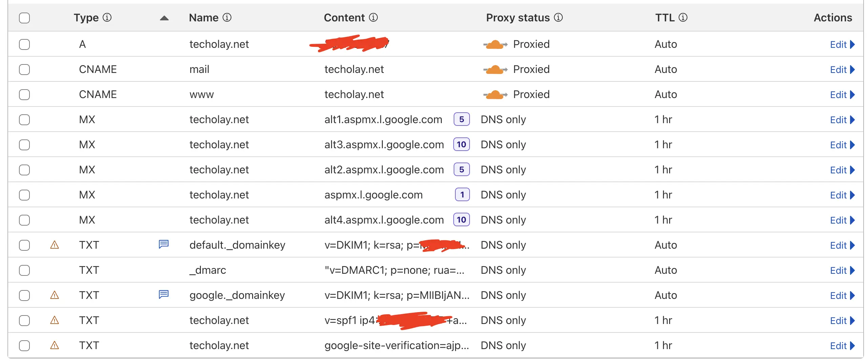Click warning icon on google-site-verification row

[55, 345]
